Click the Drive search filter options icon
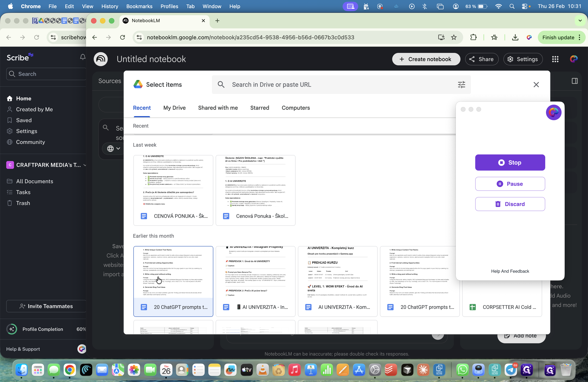The width and height of the screenshot is (588, 382). click(461, 84)
